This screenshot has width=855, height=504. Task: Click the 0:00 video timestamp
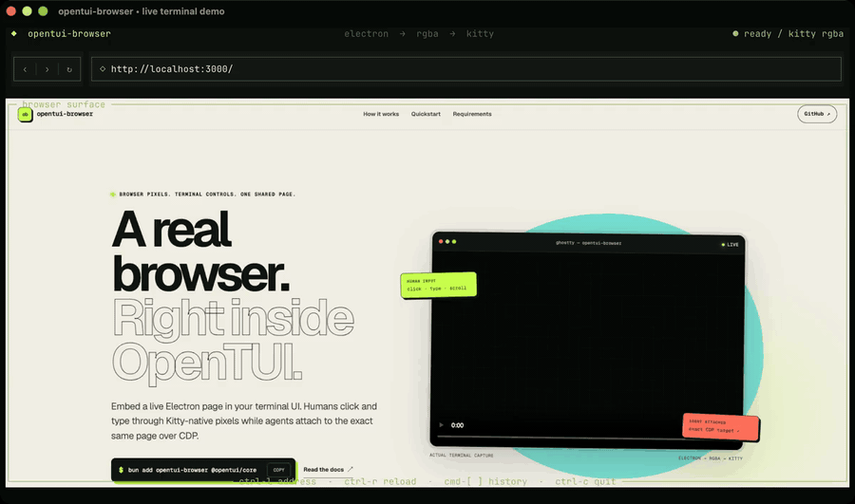tap(458, 425)
